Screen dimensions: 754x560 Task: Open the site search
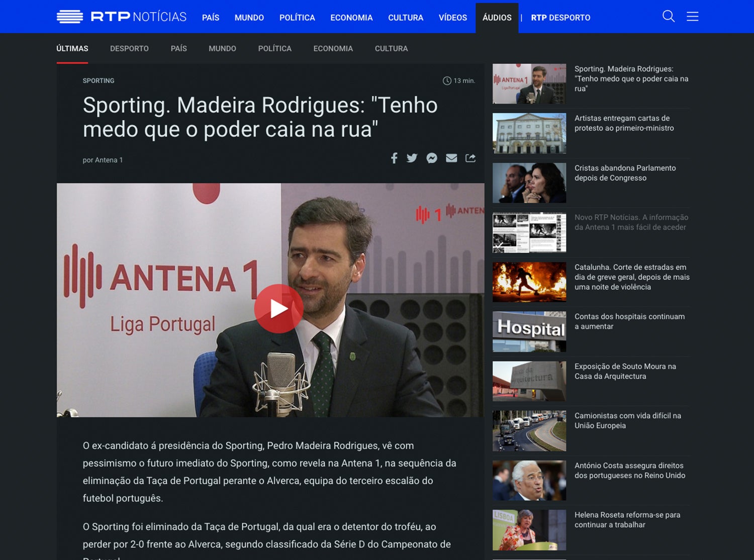(669, 17)
